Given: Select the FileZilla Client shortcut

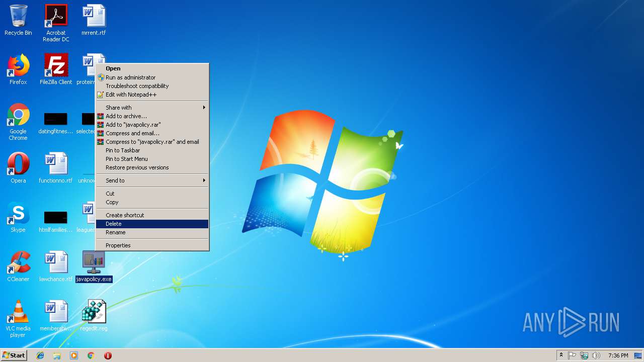Looking at the screenshot, I should click(56, 69).
